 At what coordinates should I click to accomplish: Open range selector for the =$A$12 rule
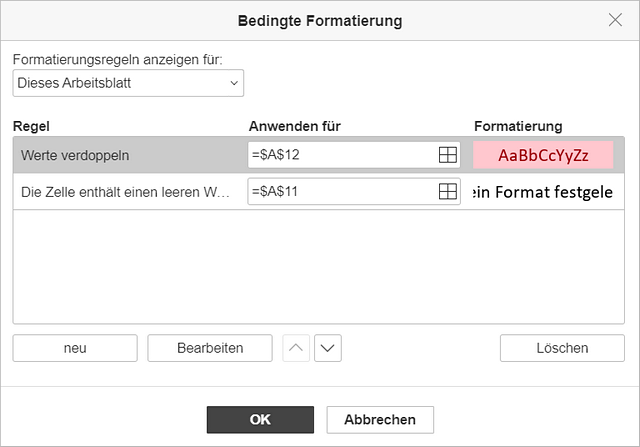coord(447,155)
